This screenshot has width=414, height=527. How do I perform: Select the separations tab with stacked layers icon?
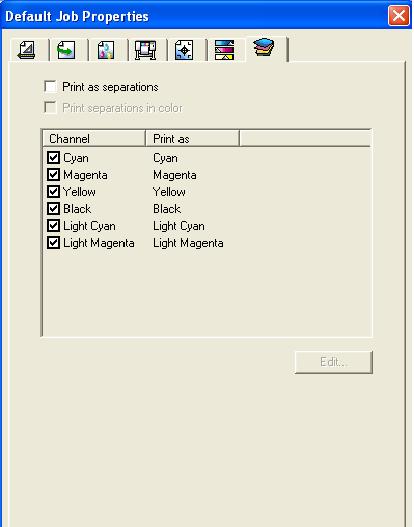(x=264, y=49)
